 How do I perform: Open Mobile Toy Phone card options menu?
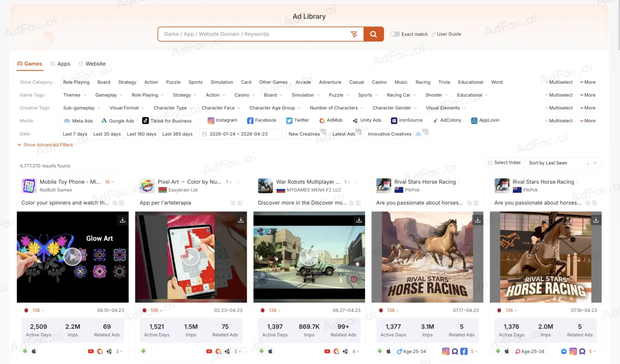(x=120, y=182)
